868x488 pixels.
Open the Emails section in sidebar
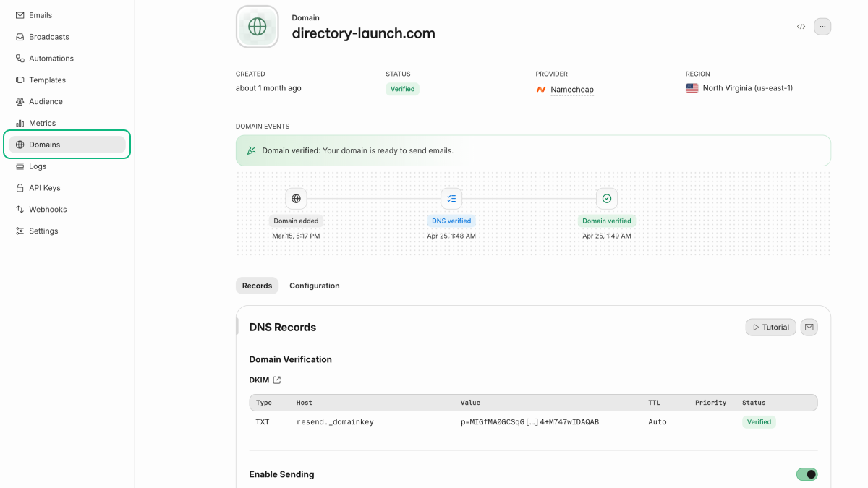(41, 15)
